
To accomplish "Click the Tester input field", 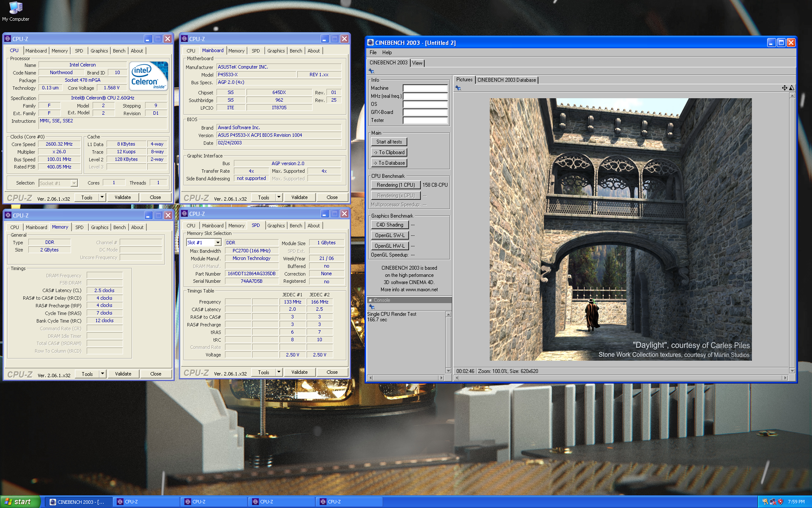I will coord(425,120).
